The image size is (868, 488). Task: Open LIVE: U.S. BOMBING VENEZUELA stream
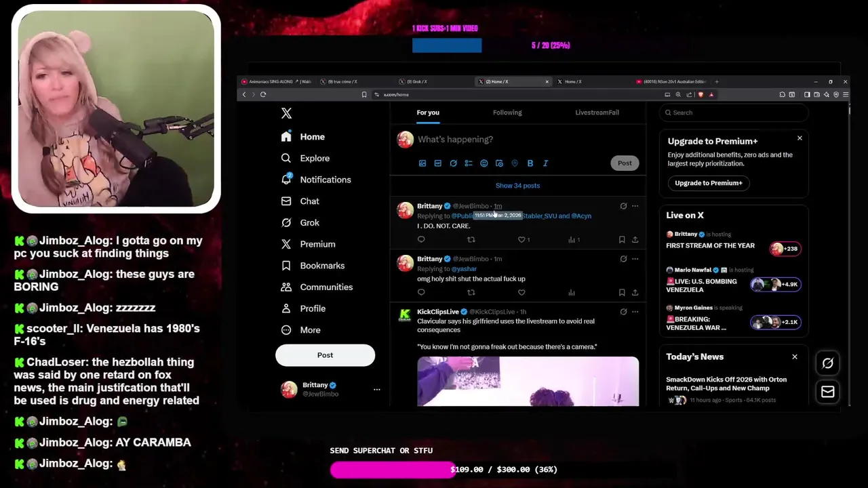[x=733, y=280]
